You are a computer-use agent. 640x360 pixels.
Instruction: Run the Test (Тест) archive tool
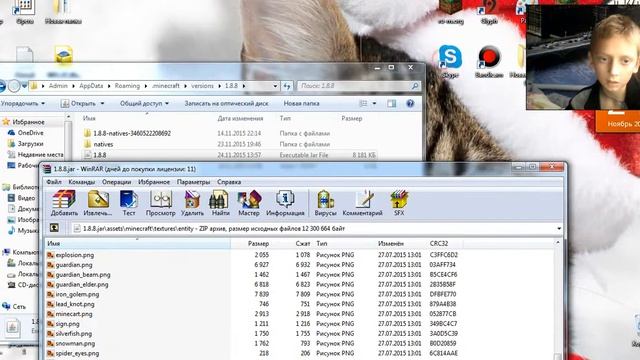(x=129, y=203)
